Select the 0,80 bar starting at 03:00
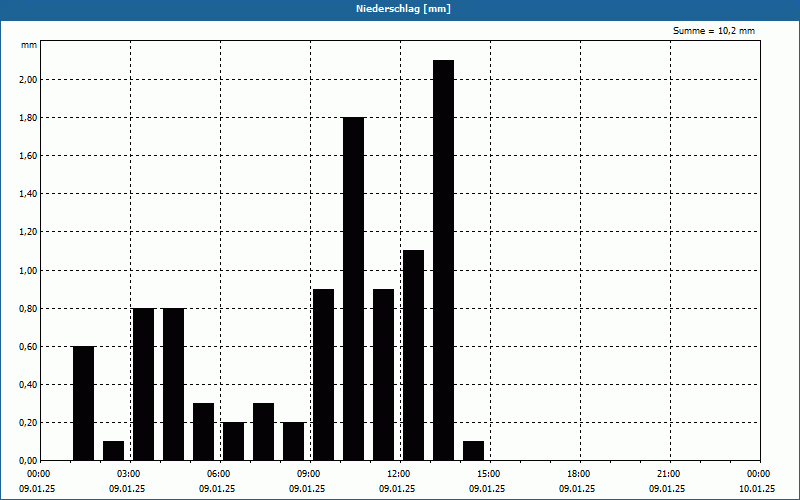The image size is (800, 500). coord(143,384)
